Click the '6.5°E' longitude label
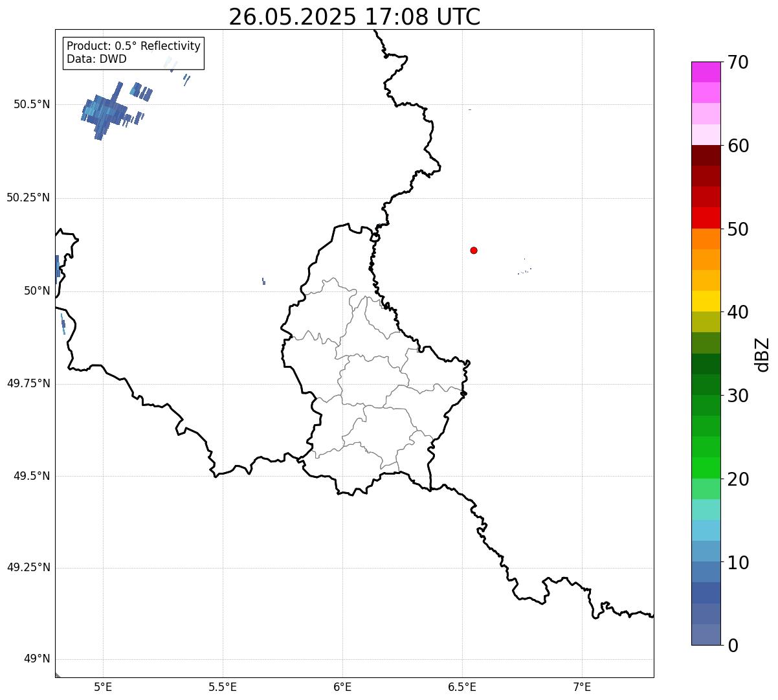This screenshot has height=700, width=778. point(462,686)
